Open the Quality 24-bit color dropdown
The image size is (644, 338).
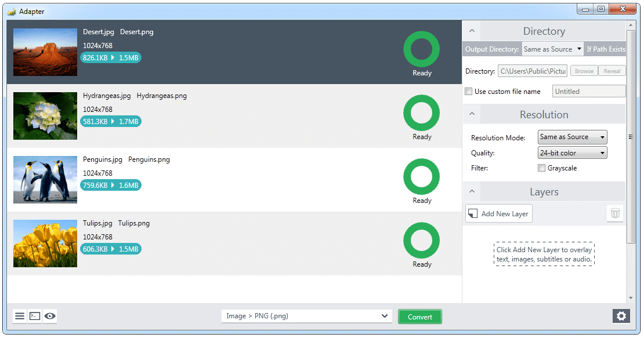pos(572,152)
